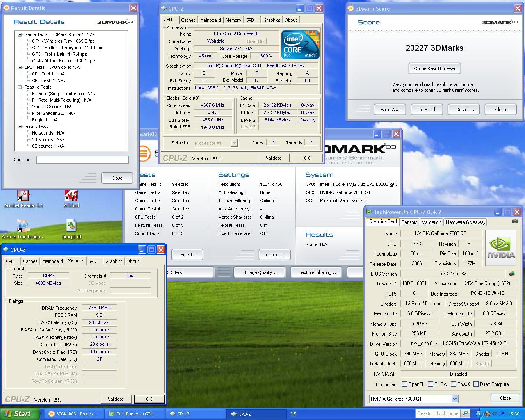Collapse the Feature Tests tree node
Screen dimensions: 525x420
point(20,87)
